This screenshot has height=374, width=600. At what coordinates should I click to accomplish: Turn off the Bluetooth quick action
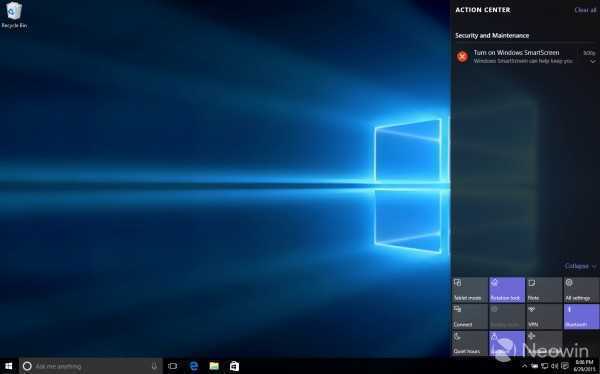click(581, 317)
